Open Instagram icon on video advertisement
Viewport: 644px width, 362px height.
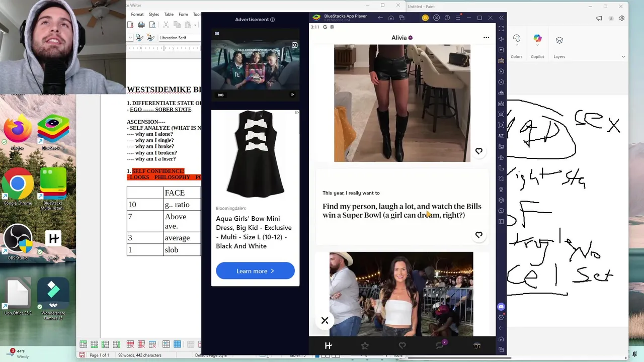[294, 45]
